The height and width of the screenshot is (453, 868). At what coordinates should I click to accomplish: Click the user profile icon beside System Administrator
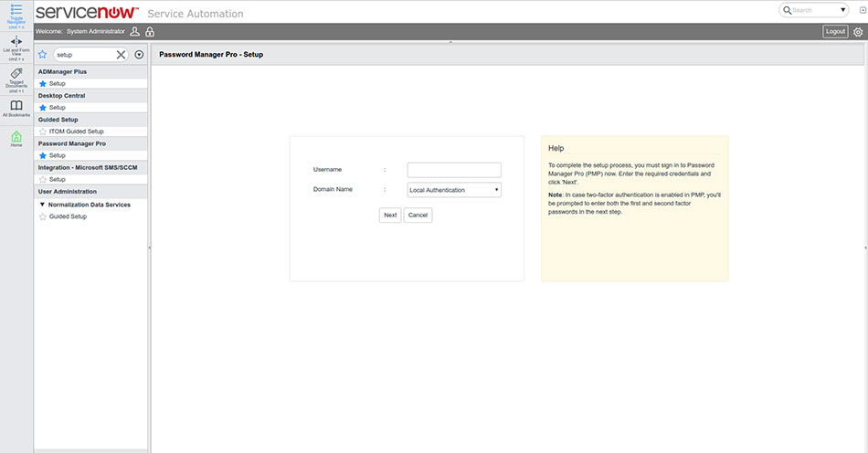134,32
